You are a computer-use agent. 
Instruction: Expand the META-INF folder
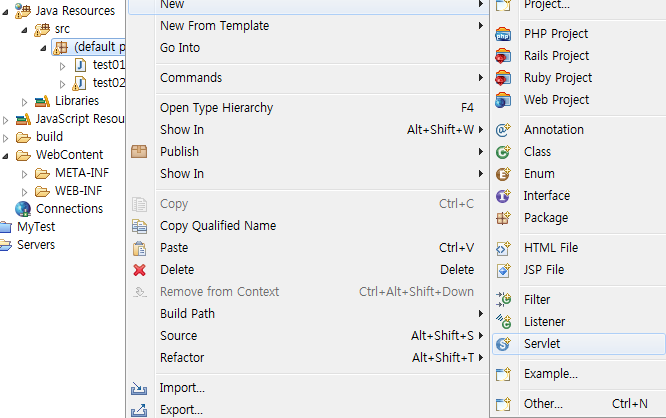click(x=25, y=174)
